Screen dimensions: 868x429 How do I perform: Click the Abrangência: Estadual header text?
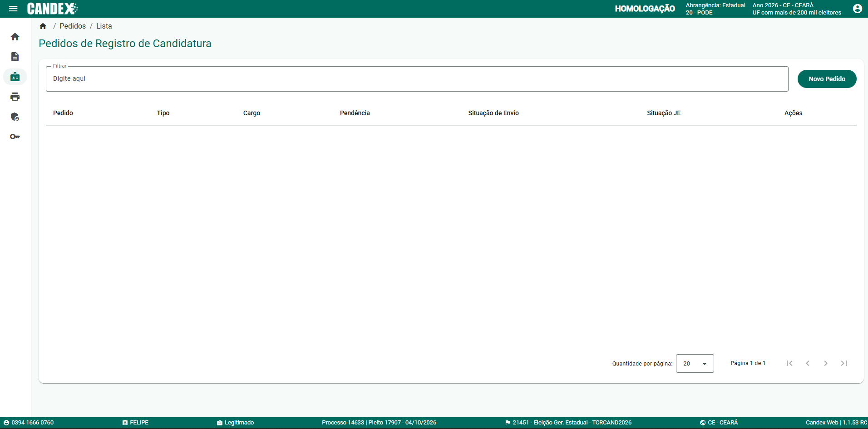tap(715, 5)
